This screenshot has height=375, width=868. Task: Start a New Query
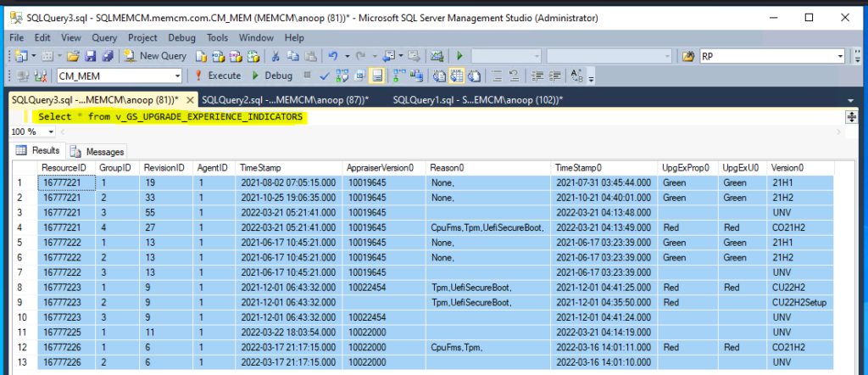pos(155,56)
